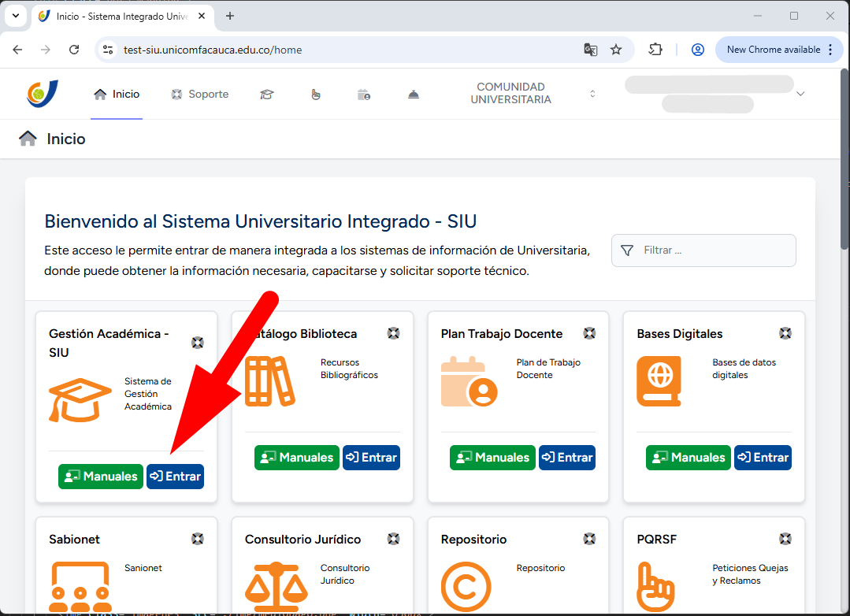The width and height of the screenshot is (850, 616).
Task: Click the translate icon in the address bar
Action: click(x=591, y=49)
